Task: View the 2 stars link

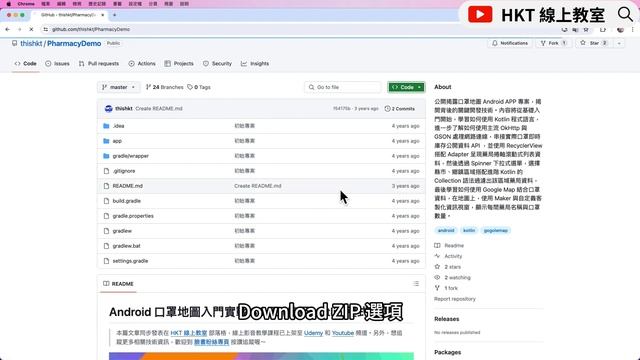Action: [x=452, y=267]
